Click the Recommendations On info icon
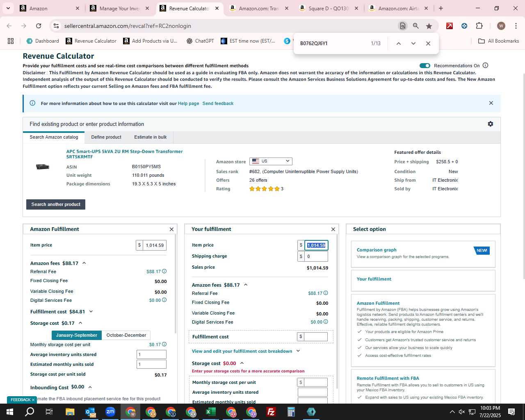The height and width of the screenshot is (420, 525). (x=485, y=65)
